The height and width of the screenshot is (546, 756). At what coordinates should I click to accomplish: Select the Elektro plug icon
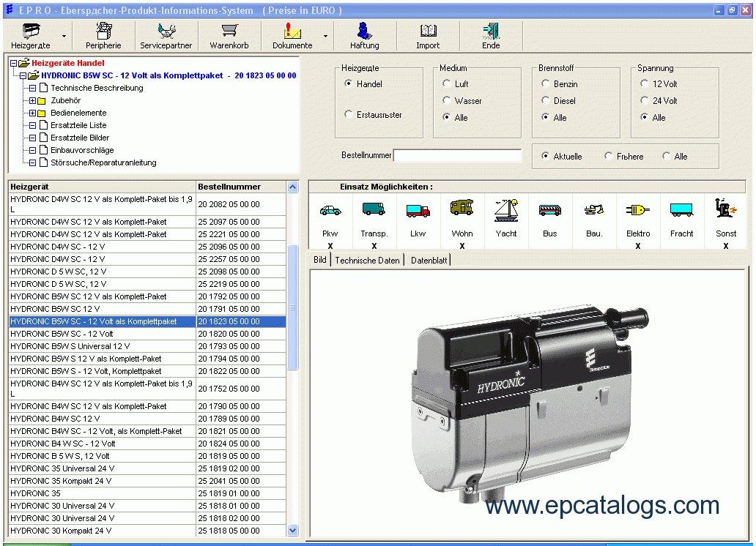click(x=638, y=209)
